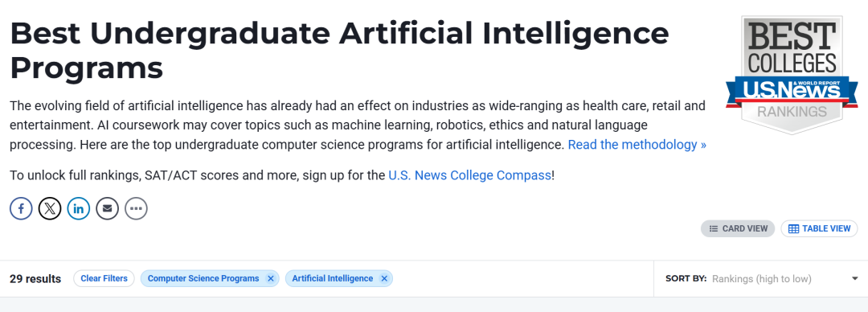868x312 pixels.
Task: Click the 29 results count
Action: 35,279
